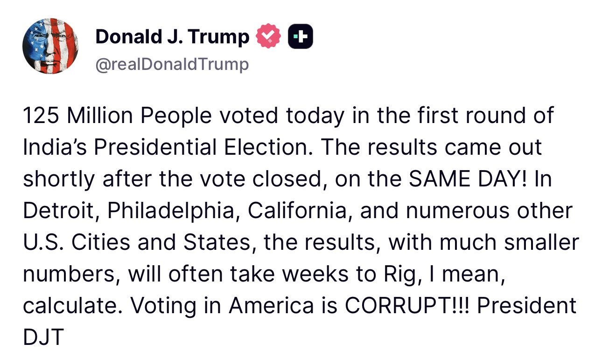Click the word "President" before DJT
The height and width of the screenshot is (364, 616).
[527, 306]
